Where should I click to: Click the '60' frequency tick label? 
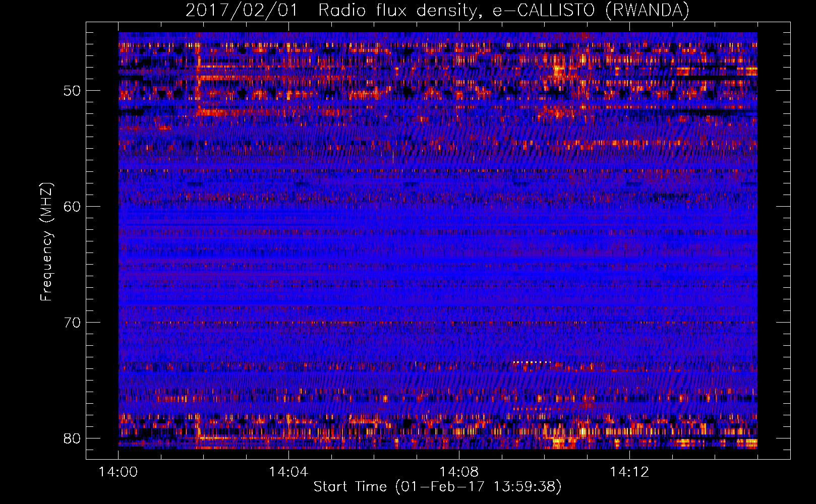(73, 207)
